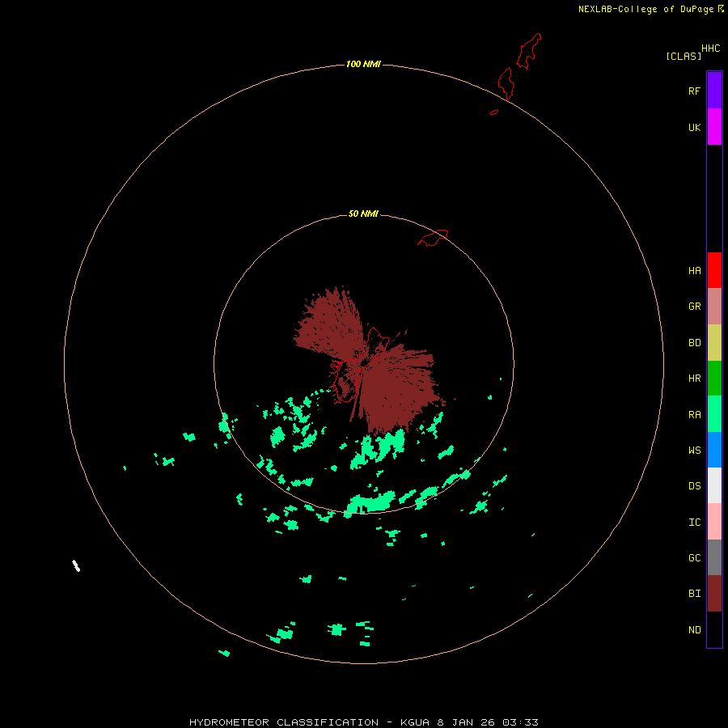Click the RA bright green legend swatch
This screenshot has height=728, width=728.
point(714,414)
